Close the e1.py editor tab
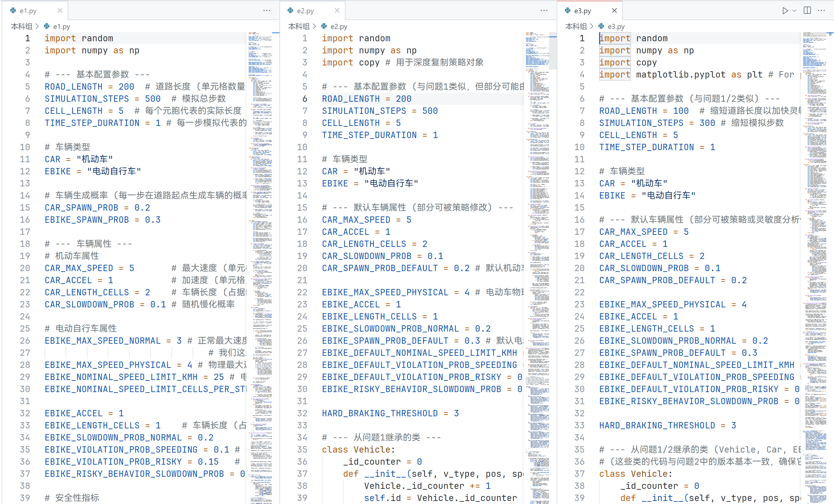Image resolution: width=834 pixels, height=504 pixels. (x=60, y=10)
